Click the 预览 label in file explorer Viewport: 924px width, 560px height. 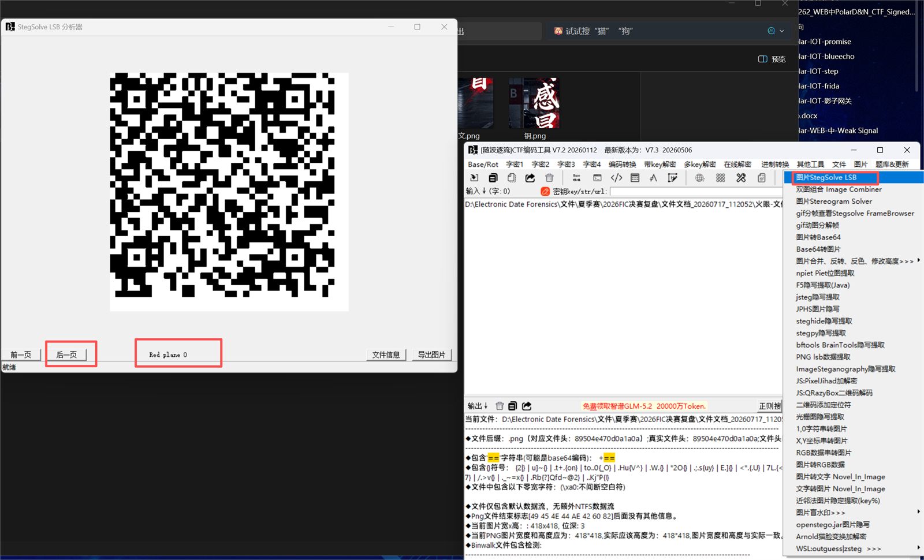778,59
